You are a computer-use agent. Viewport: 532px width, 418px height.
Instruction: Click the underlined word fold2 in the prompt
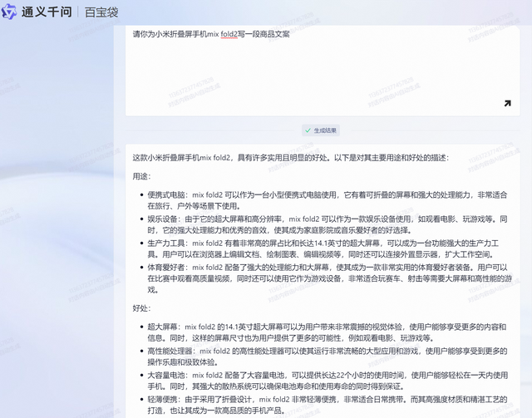(x=229, y=34)
